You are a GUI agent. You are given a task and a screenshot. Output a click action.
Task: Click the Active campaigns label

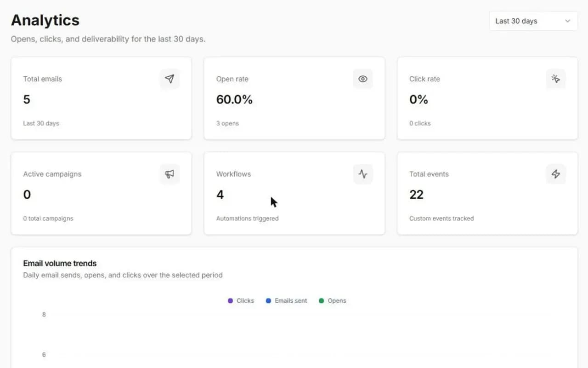pos(52,174)
